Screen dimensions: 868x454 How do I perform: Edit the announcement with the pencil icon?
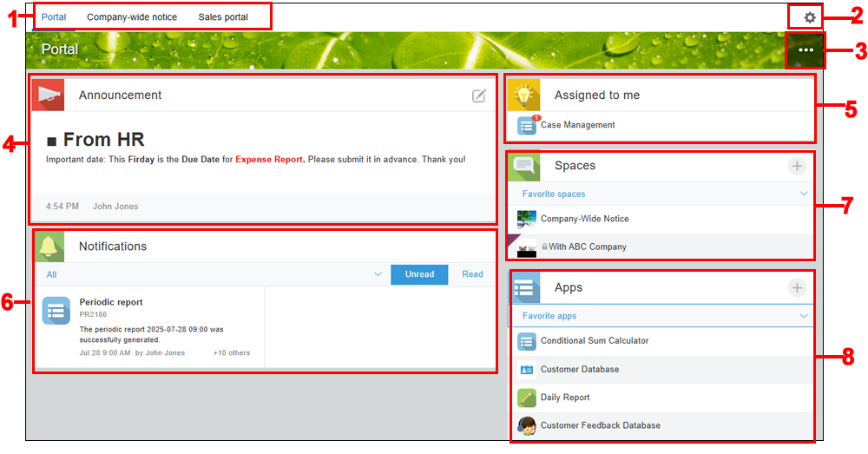coord(479,95)
